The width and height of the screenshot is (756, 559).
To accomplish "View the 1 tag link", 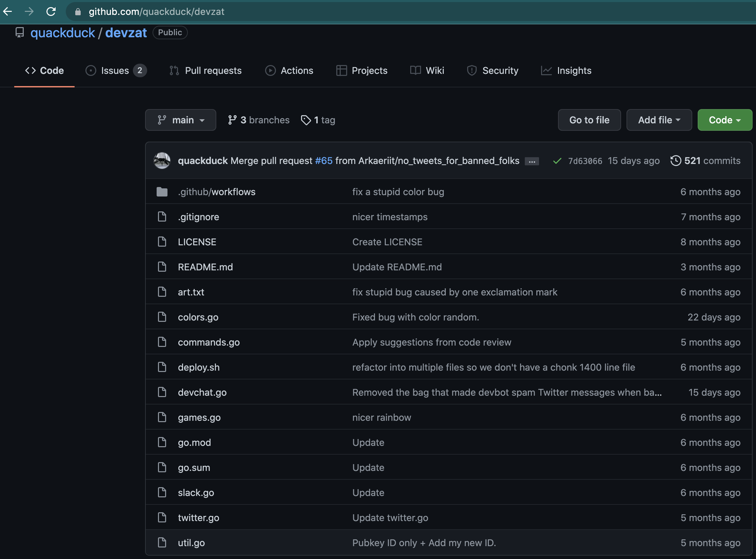I will 318,120.
